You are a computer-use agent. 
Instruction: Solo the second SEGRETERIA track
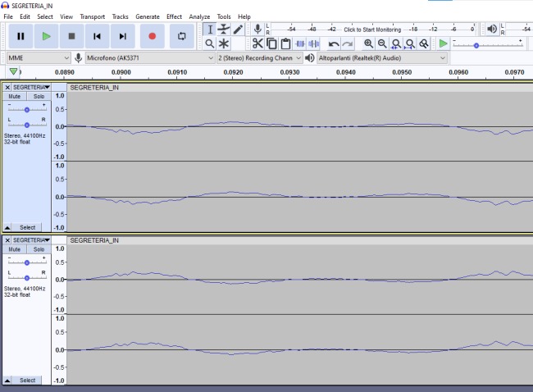pyautogui.click(x=39, y=249)
